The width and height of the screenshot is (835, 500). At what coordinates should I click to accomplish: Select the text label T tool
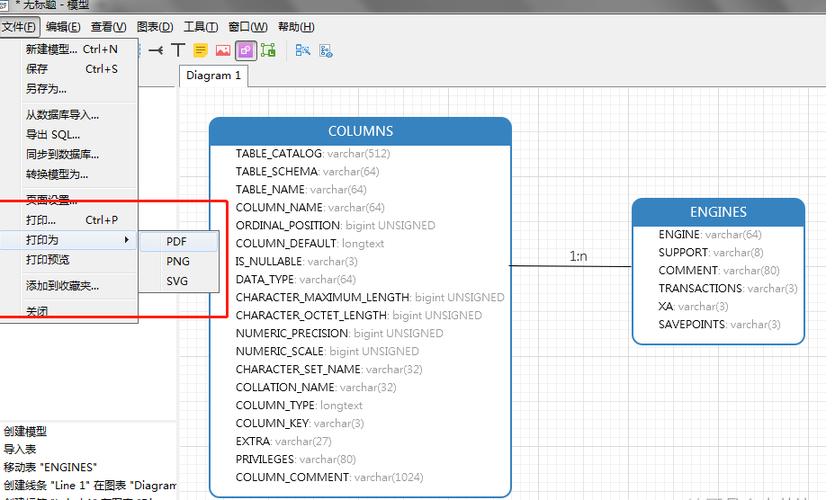[178, 50]
